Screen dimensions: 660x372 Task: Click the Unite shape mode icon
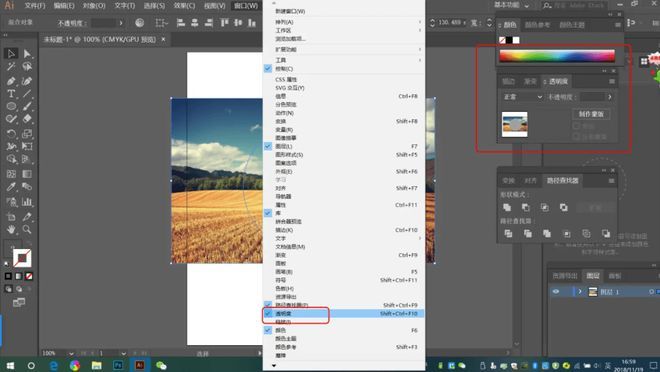(507, 207)
